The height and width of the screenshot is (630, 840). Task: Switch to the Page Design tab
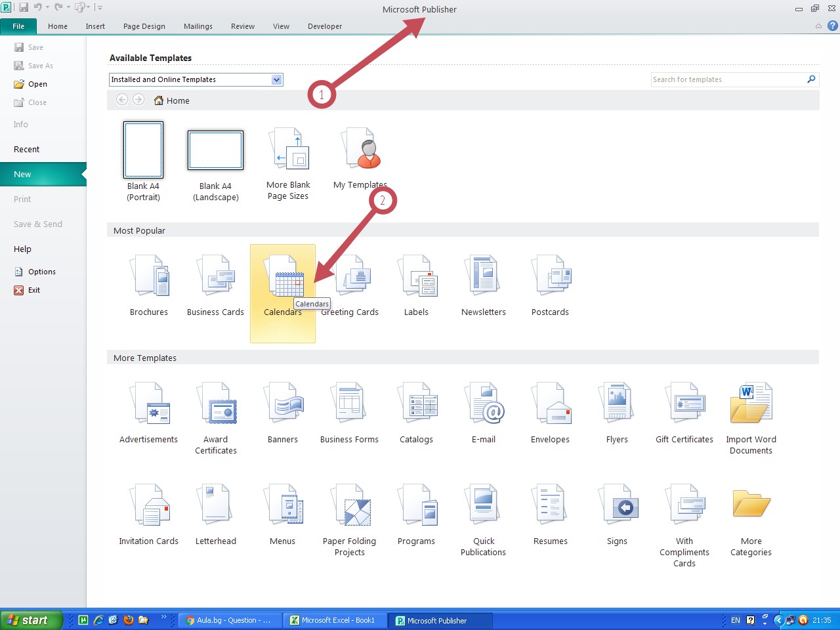144,26
